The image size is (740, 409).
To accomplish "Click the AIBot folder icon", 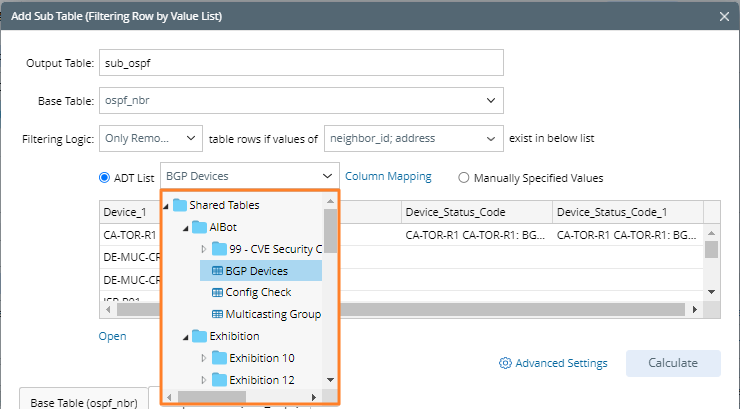I will (x=199, y=227).
